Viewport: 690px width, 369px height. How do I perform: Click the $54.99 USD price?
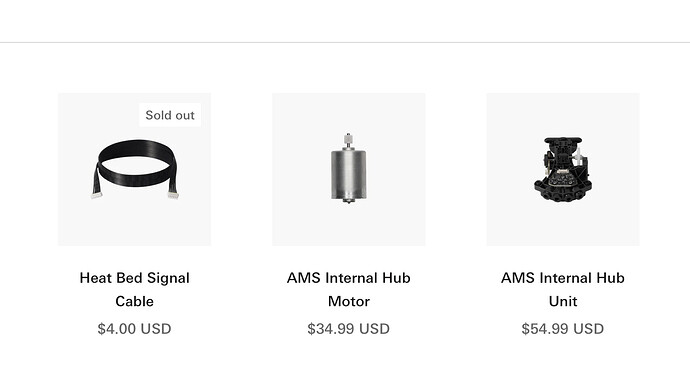coord(563,329)
